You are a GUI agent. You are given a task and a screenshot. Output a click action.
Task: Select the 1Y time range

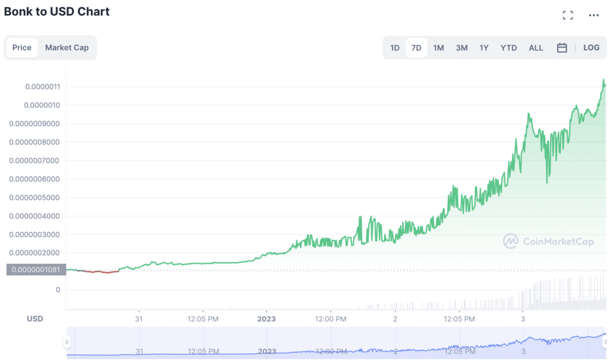(x=484, y=48)
